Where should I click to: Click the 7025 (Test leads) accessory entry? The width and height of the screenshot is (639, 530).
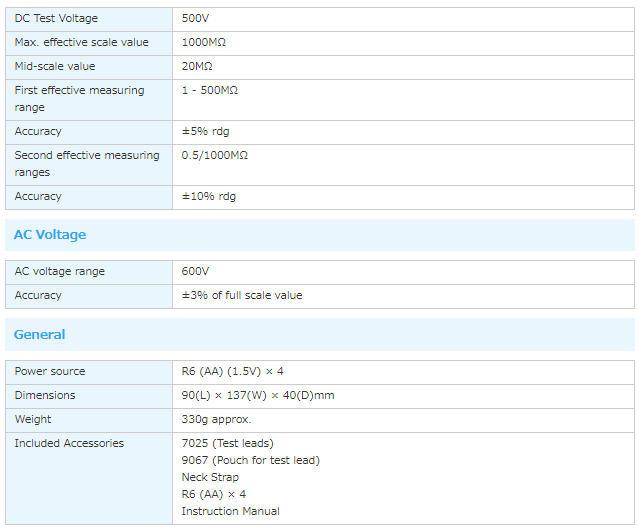227,443
